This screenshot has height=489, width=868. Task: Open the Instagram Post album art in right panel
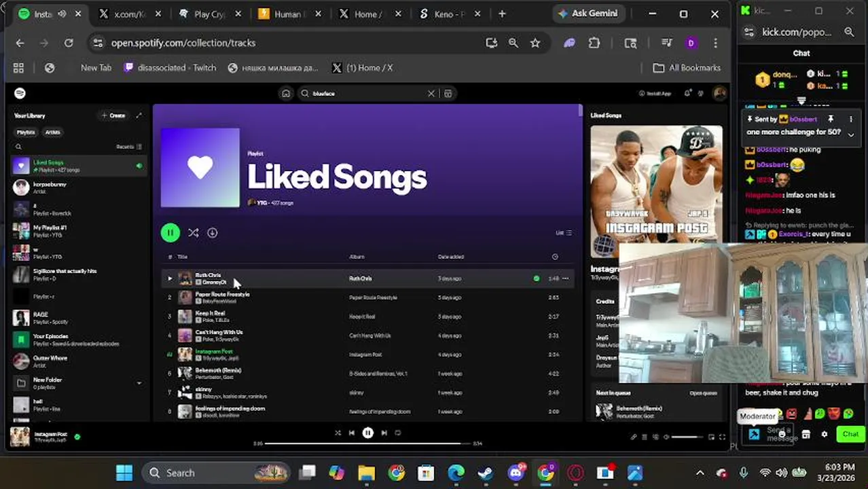656,192
